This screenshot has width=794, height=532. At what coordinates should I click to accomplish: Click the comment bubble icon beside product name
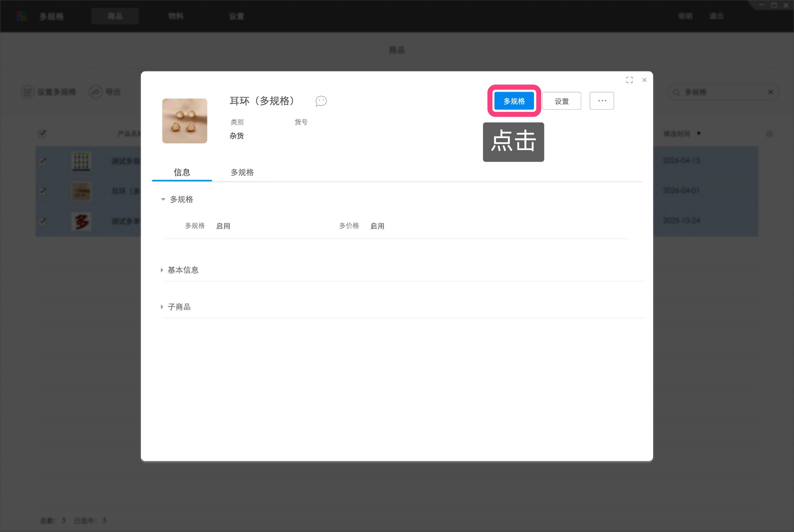[x=321, y=101]
